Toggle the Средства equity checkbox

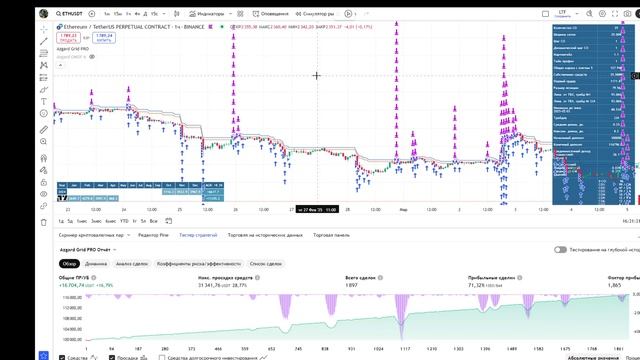coord(62,358)
